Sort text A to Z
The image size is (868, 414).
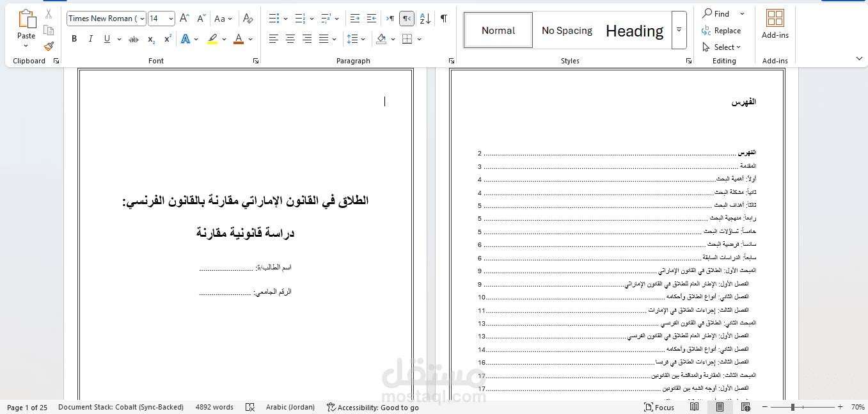[x=425, y=19]
